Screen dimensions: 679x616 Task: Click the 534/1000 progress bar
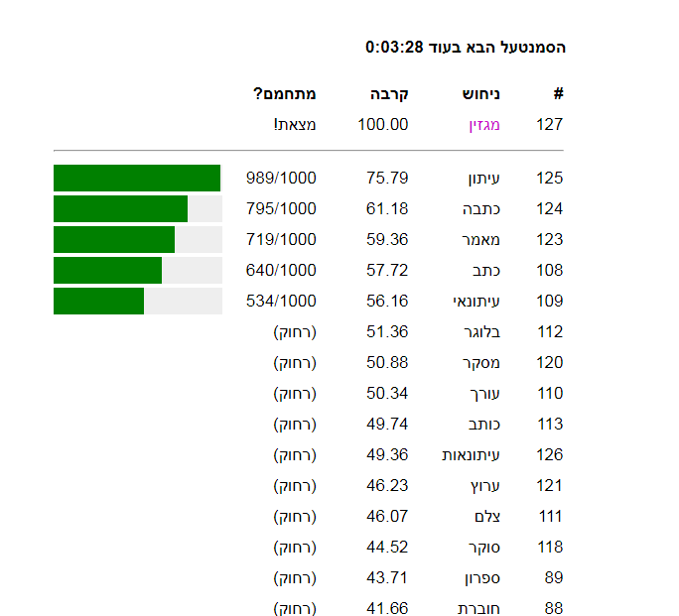137,302
